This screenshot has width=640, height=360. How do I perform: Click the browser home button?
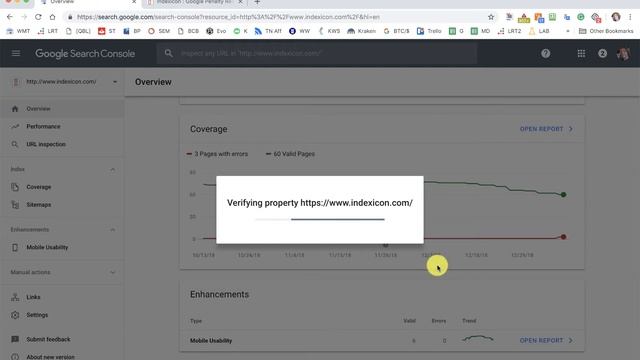[x=52, y=17]
